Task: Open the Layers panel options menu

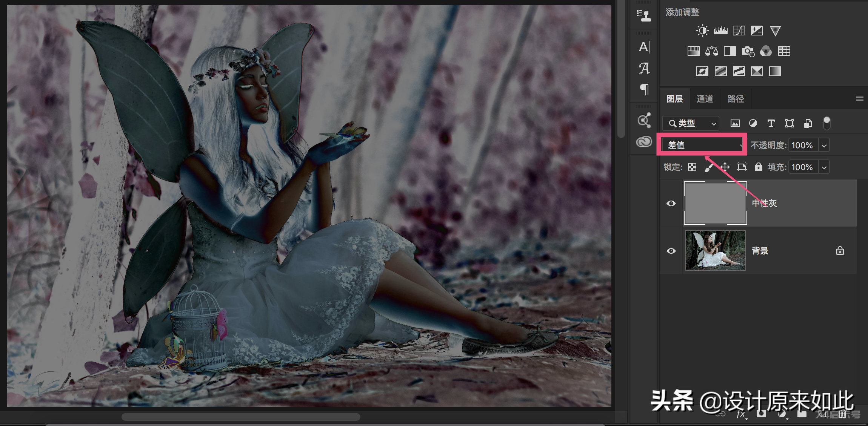Action: 860,99
